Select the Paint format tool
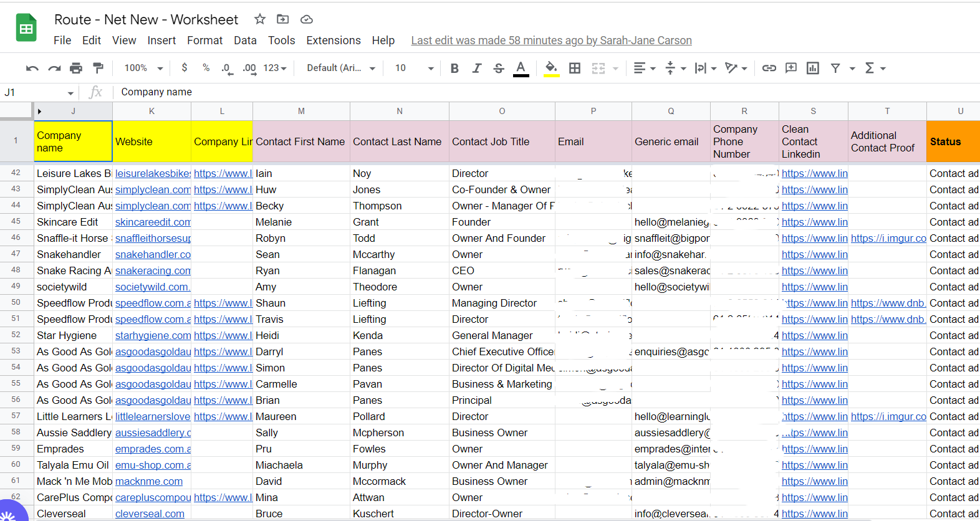 98,68
